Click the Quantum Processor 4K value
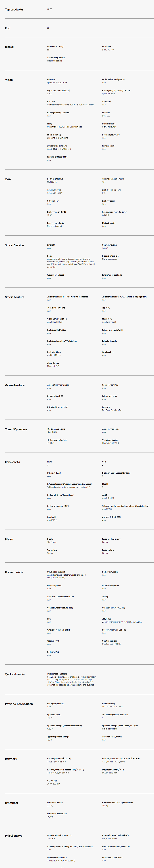Image resolution: width=154 pixels, height=868 pixels. coord(57,83)
